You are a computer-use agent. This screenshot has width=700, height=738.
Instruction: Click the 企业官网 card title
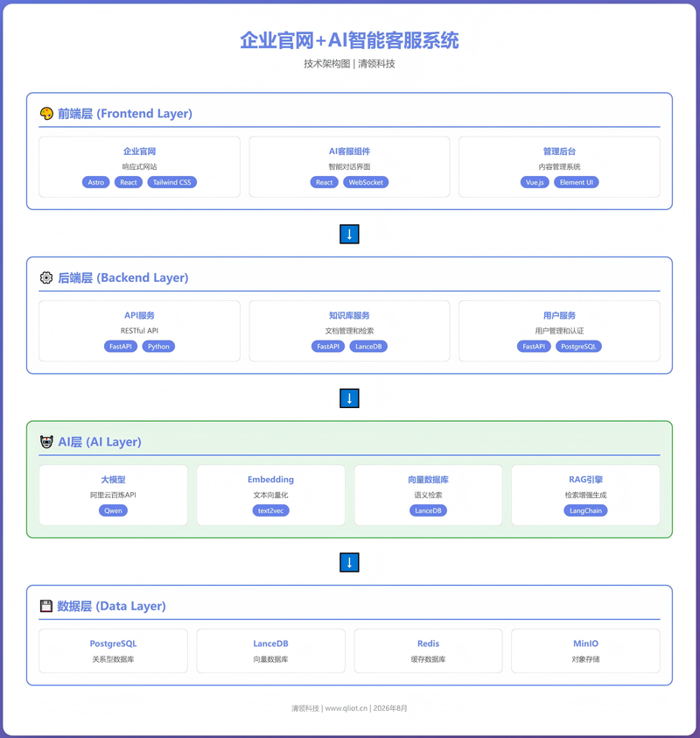pos(139,151)
